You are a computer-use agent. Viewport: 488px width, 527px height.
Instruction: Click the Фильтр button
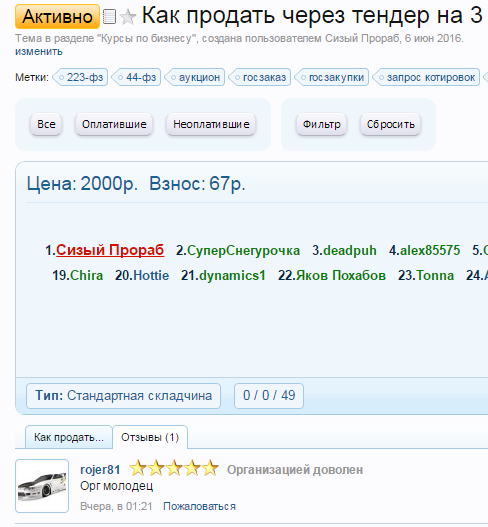(321, 124)
